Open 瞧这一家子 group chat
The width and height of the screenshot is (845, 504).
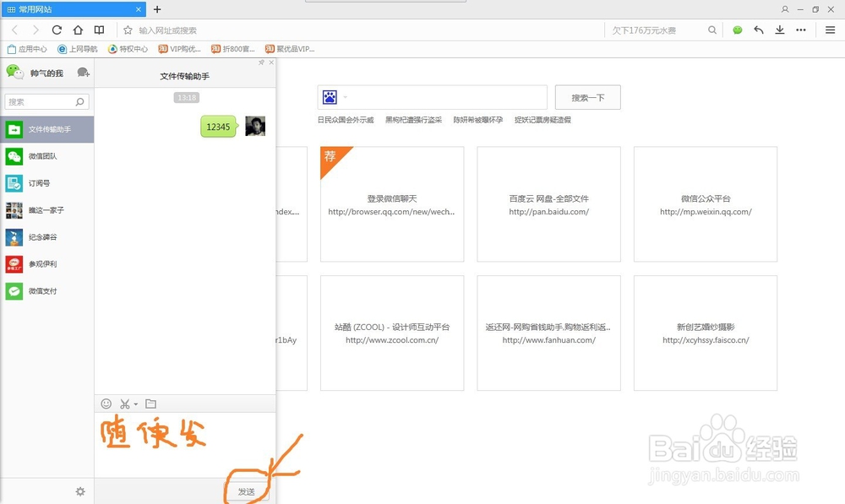47,210
